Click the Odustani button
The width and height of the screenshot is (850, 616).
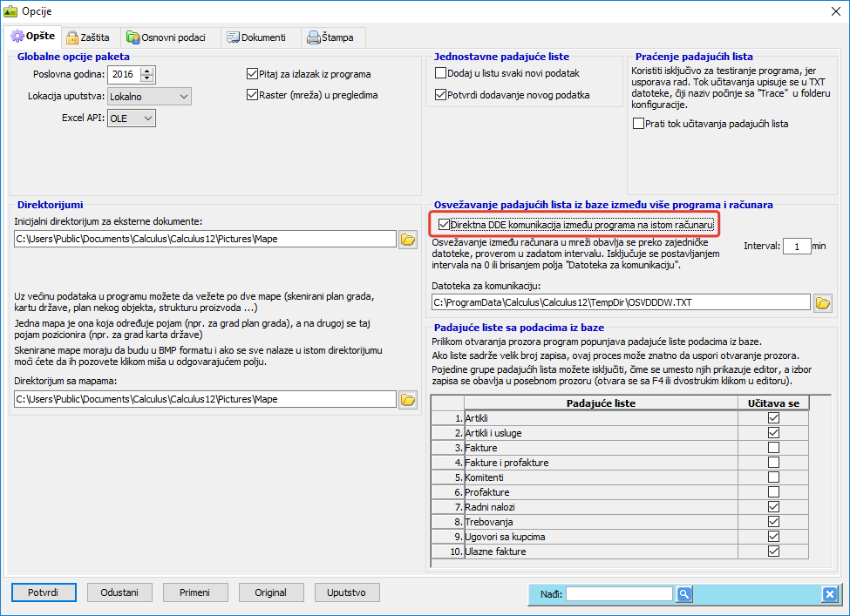[x=119, y=592]
